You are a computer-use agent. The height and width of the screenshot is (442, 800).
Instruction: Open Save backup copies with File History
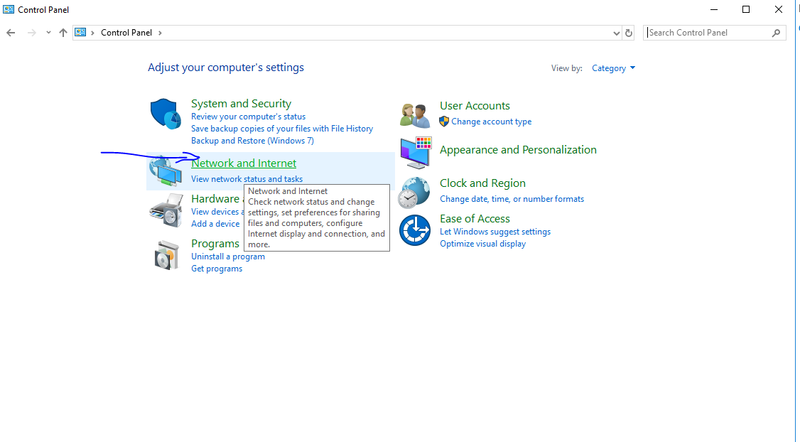(282, 129)
